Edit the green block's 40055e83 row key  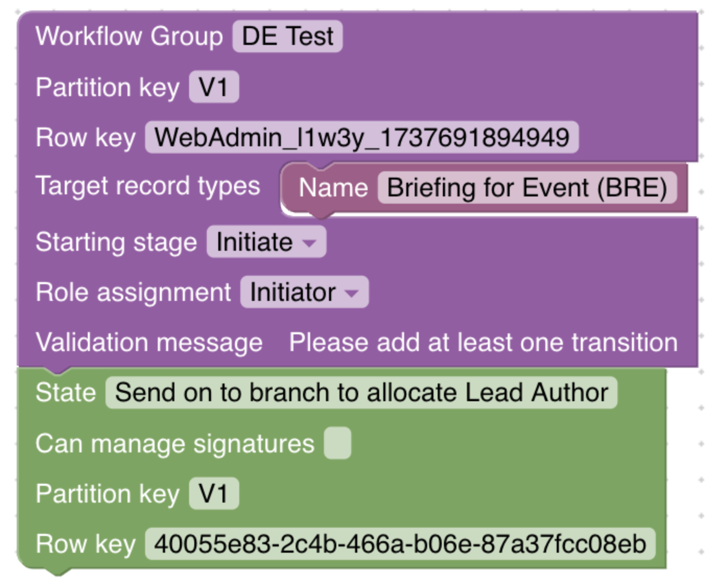click(x=400, y=544)
